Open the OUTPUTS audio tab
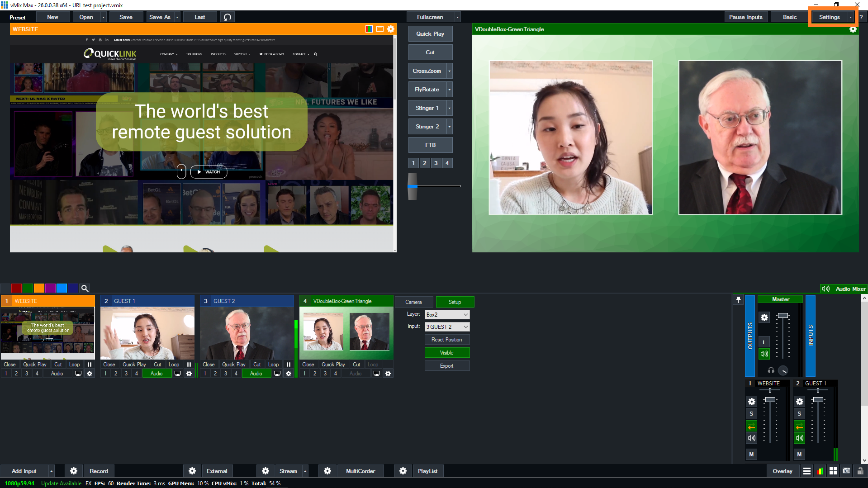Viewport: 868px width, 488px height. 750,336
